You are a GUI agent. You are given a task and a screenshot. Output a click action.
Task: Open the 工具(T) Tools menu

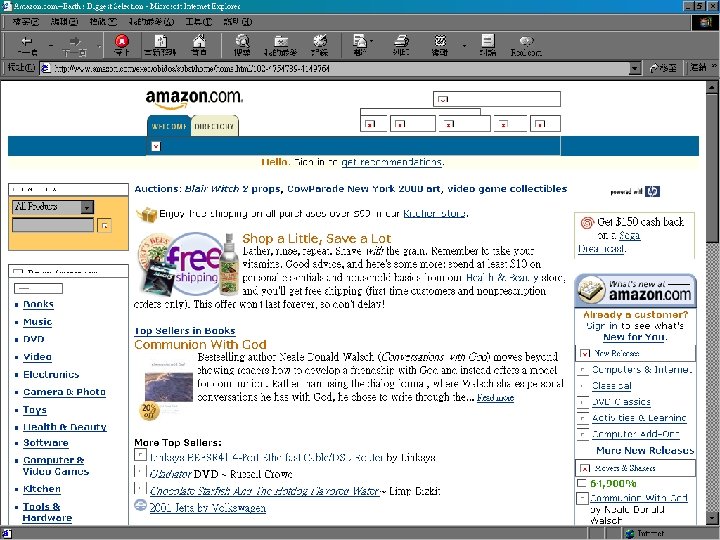pos(199,22)
